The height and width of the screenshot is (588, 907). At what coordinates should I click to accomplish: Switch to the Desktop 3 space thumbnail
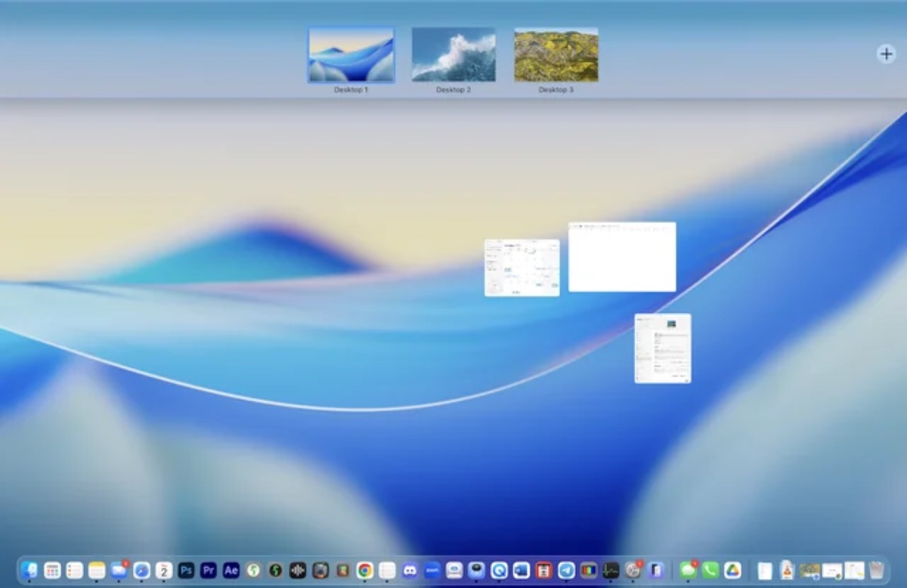pos(556,55)
